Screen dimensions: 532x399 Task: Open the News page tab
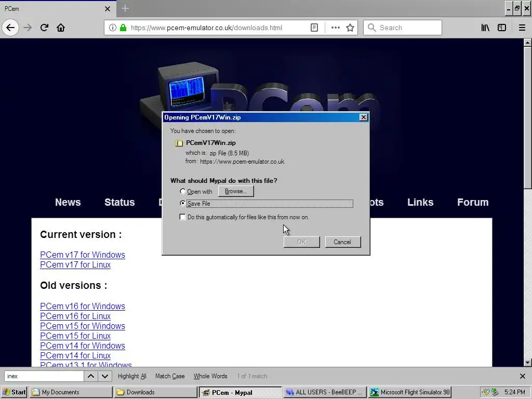pos(68,202)
